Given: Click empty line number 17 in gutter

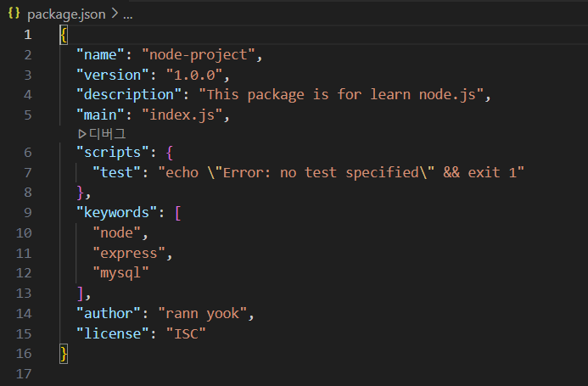Looking at the screenshot, I should click(x=24, y=373).
